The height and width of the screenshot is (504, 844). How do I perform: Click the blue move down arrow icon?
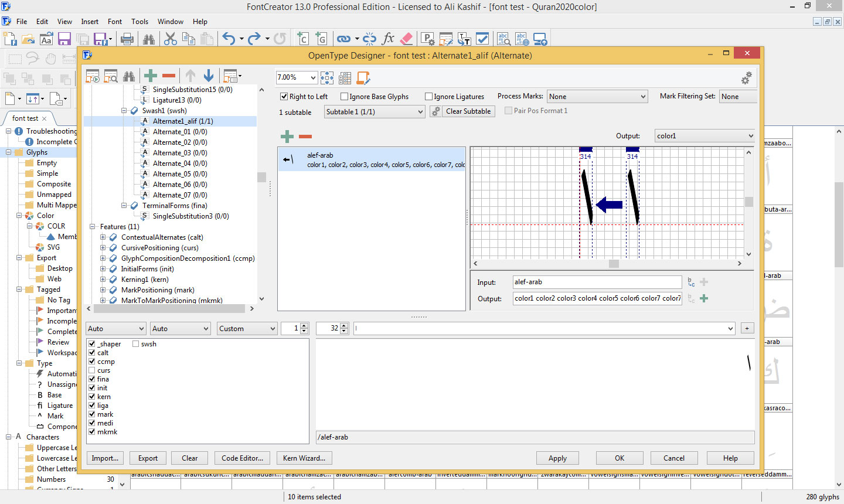[x=209, y=76]
